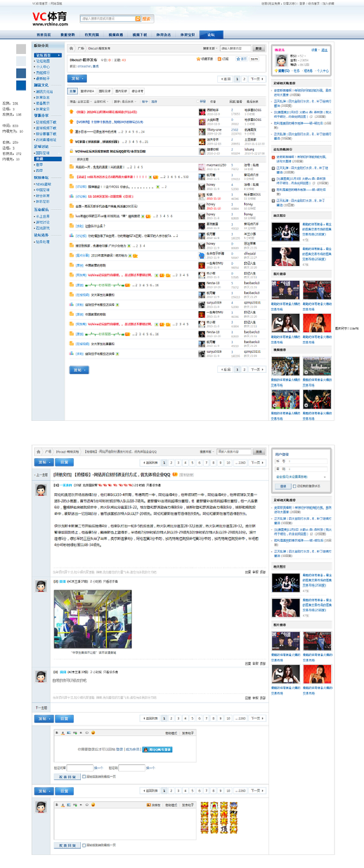Click the insert image icon in first reply editor

pyautogui.click(x=69, y=733)
